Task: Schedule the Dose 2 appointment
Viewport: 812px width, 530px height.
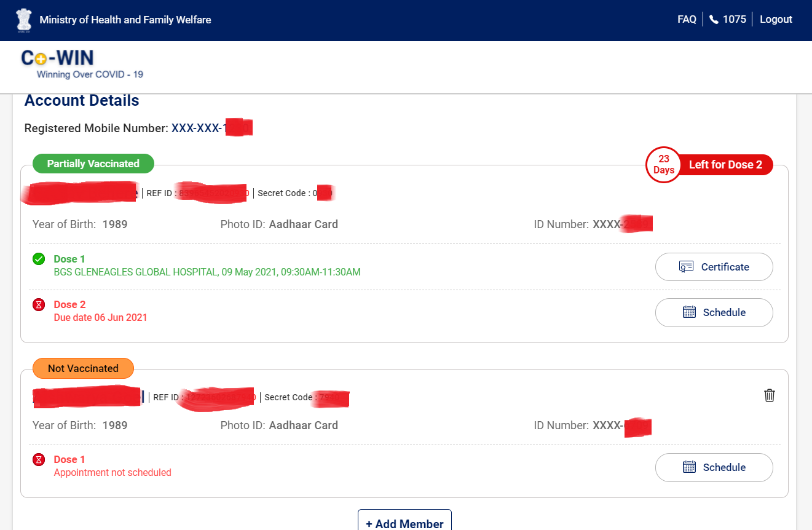Action: coord(714,312)
